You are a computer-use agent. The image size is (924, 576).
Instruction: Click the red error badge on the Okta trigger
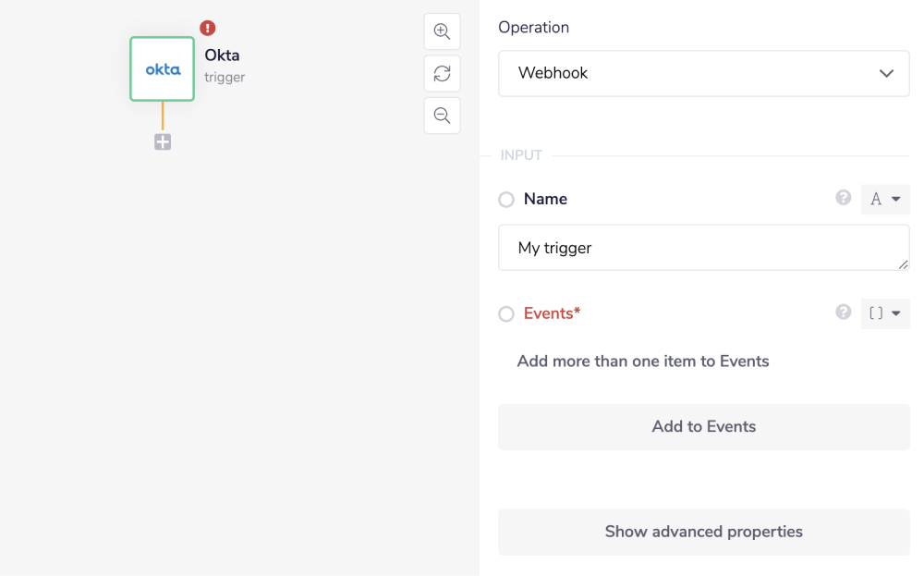207,28
